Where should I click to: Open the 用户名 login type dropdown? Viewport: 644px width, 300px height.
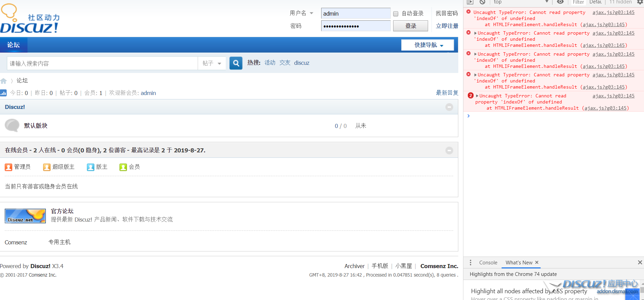point(301,13)
